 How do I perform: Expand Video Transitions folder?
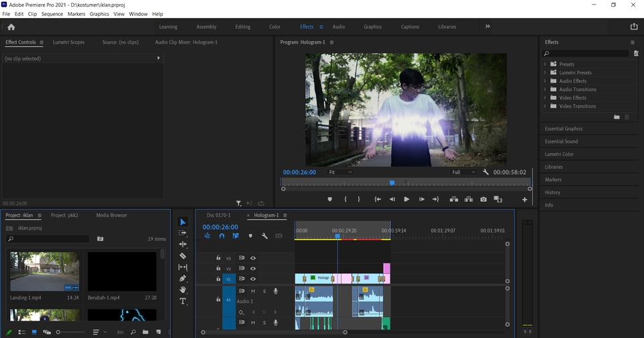click(x=545, y=107)
